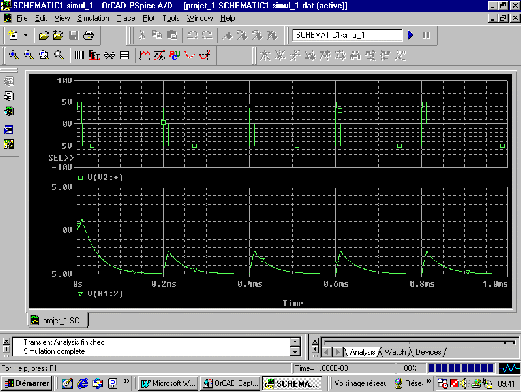
Task: Click first icon in left sidebar
Action: (9, 81)
